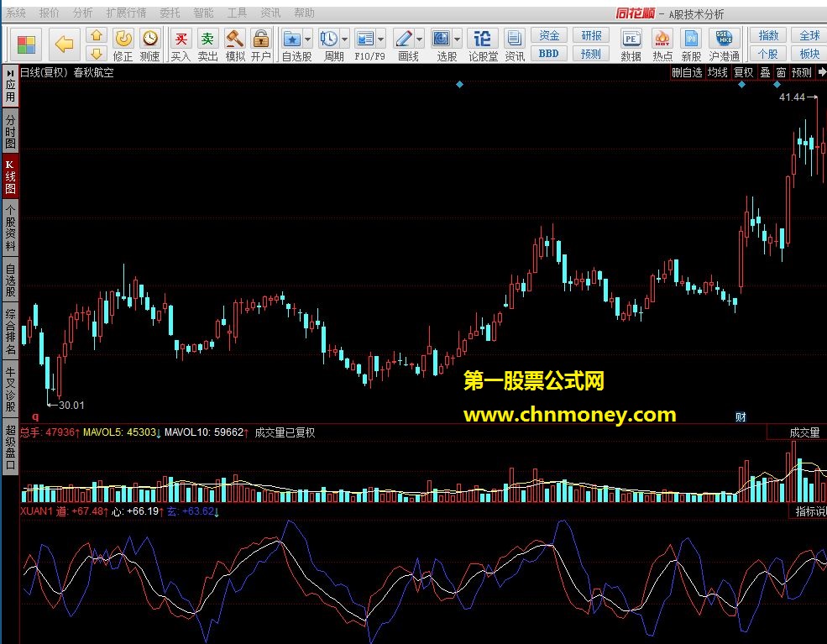Open the 智能 menu
This screenshot has width=827, height=644.
tap(203, 12)
